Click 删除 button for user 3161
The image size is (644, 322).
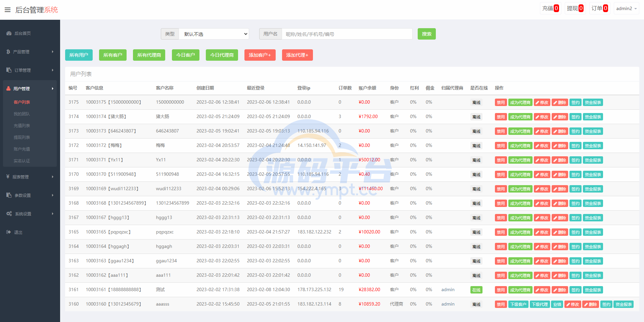[560, 290]
